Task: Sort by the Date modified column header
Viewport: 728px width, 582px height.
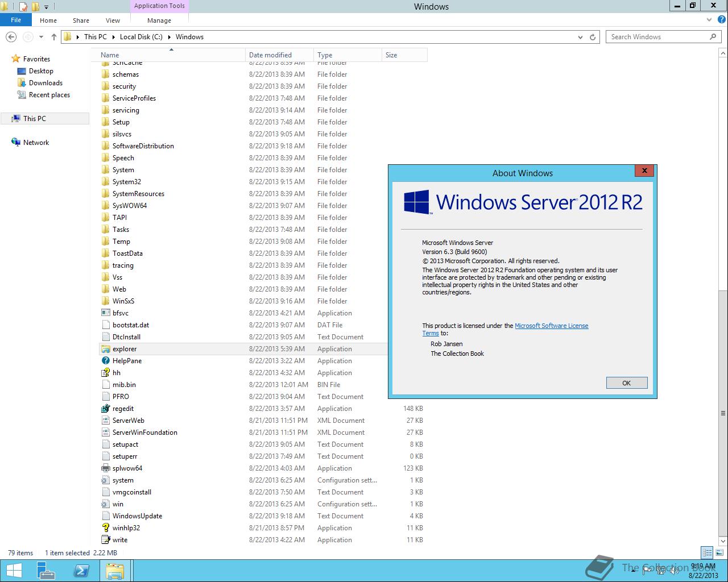Action: pyautogui.click(x=279, y=55)
